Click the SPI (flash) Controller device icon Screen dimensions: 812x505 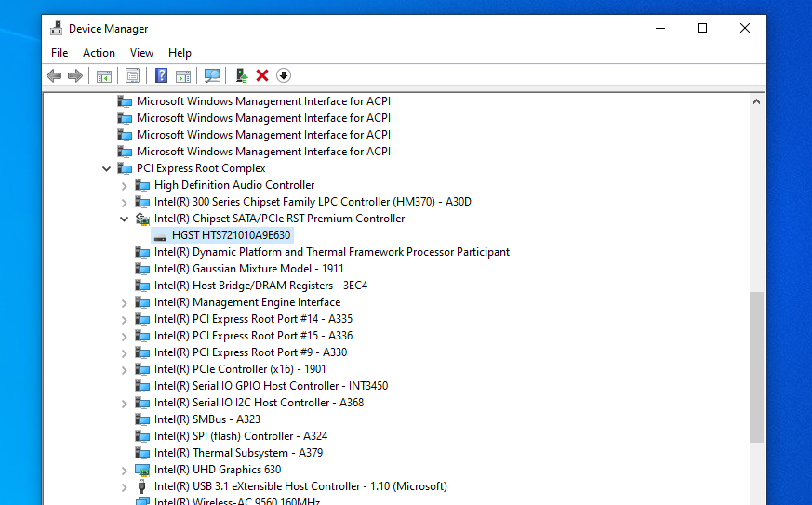click(142, 436)
